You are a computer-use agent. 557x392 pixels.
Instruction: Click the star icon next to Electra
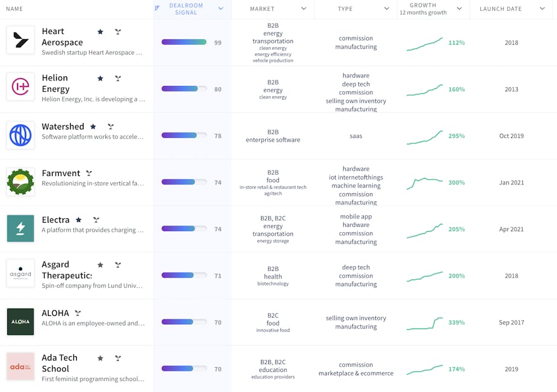click(79, 220)
